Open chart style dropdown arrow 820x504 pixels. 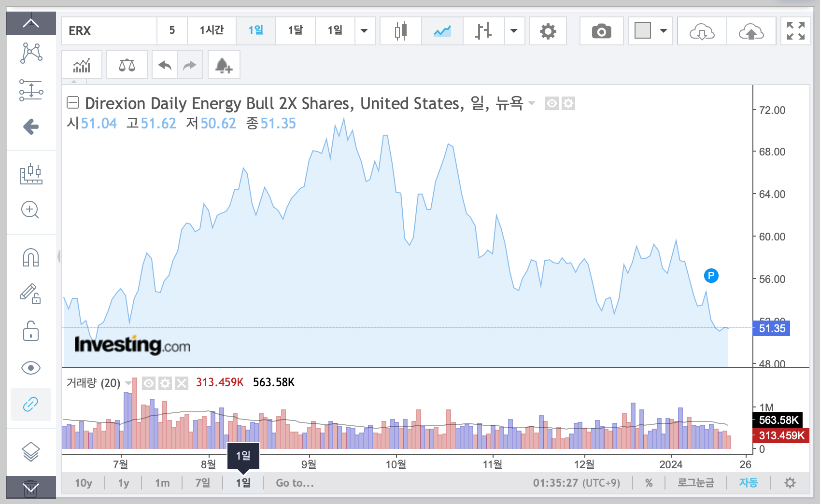pos(514,31)
